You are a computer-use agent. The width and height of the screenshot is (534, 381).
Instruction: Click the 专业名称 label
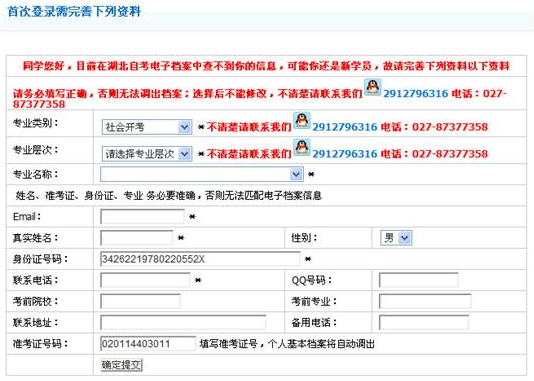[x=35, y=174]
